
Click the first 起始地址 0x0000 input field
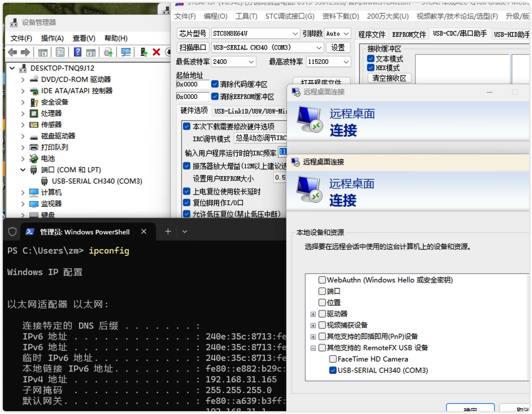193,84
